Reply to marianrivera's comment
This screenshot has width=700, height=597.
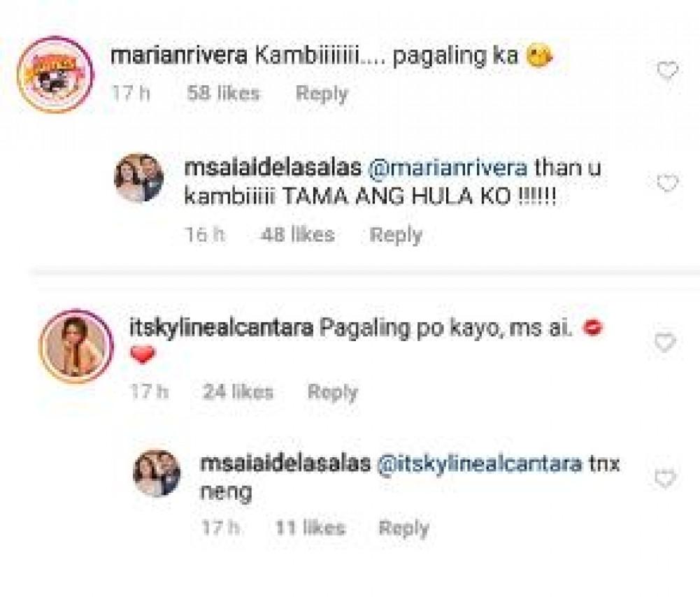(322, 94)
